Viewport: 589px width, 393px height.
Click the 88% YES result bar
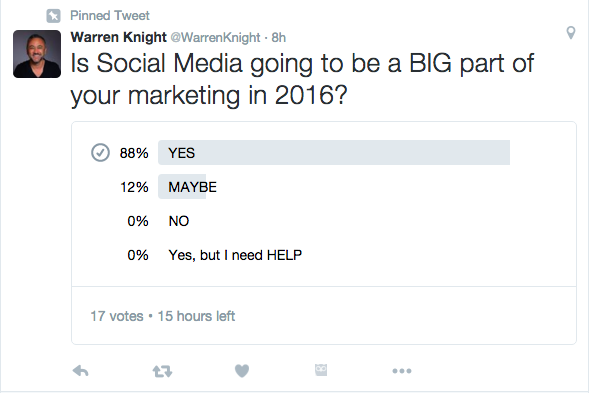[334, 153]
